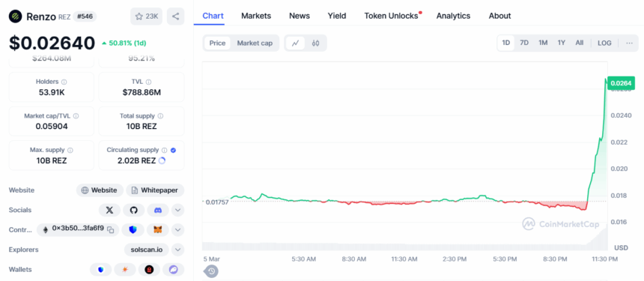Switch to line chart view

295,43
